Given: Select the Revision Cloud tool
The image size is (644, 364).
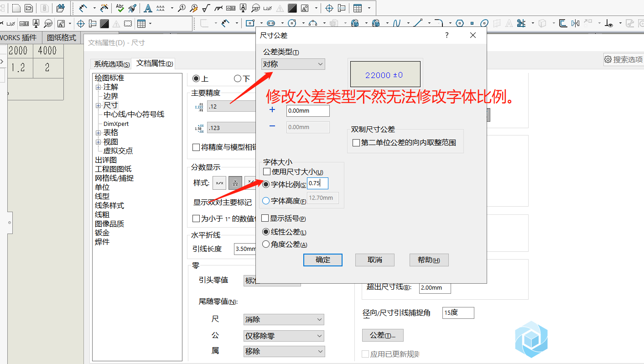Looking at the screenshot, I should click(x=128, y=23).
